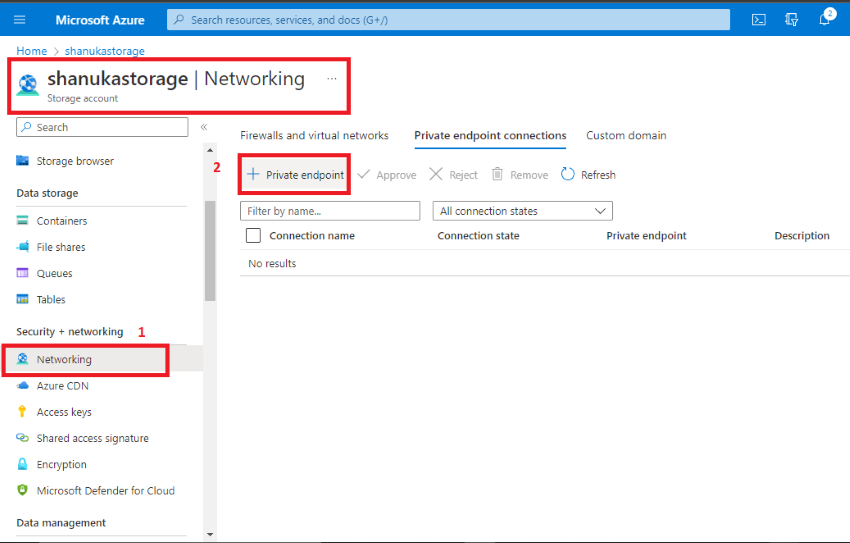Click the side menu scrollbar thumb

[210, 250]
